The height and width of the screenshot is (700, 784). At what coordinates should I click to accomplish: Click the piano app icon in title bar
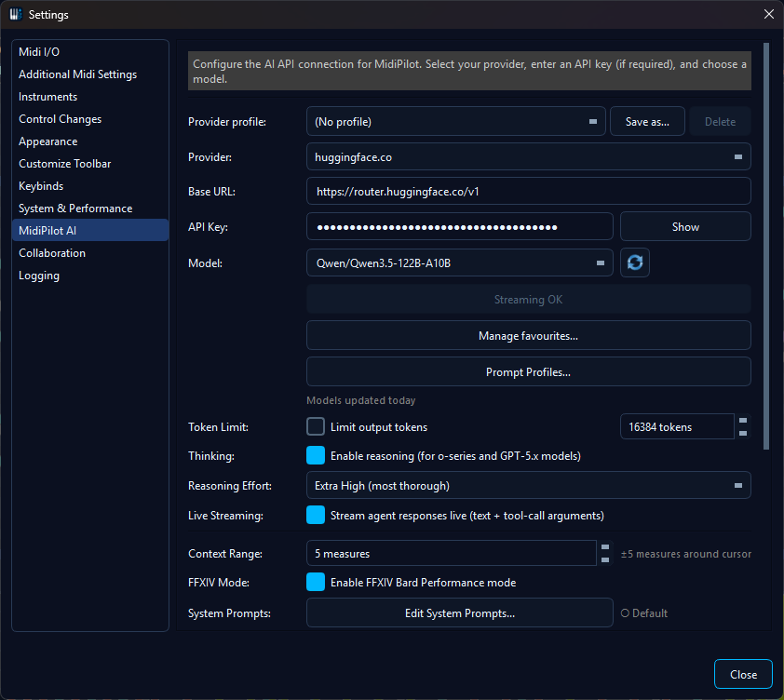16,15
